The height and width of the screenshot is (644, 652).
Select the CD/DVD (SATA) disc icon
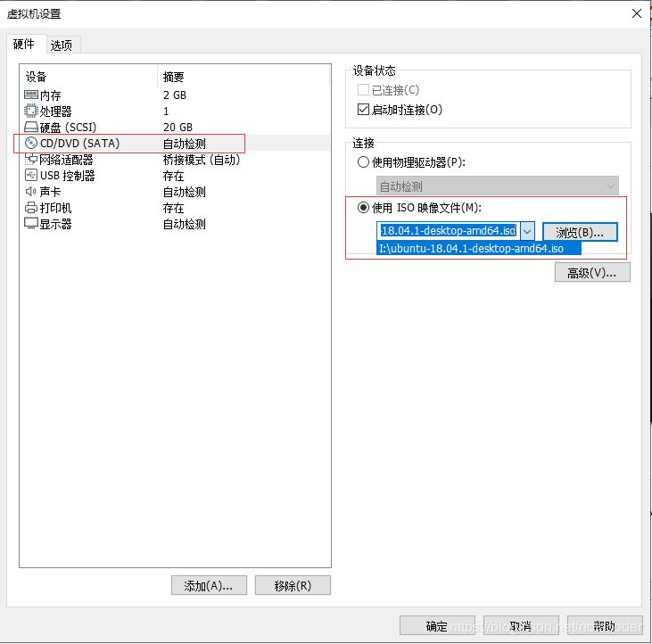[x=31, y=144]
